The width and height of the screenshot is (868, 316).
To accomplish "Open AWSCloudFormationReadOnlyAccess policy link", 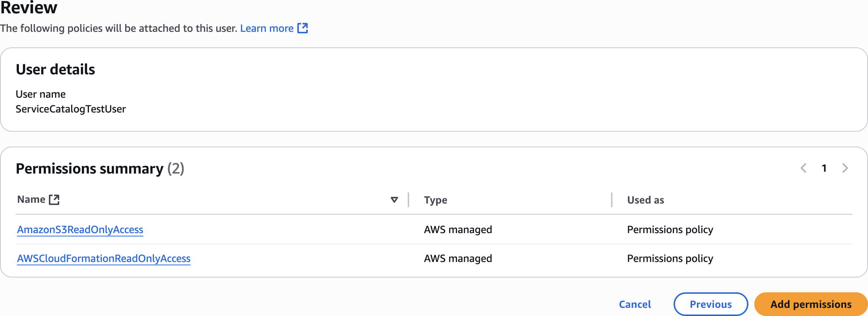I will 104,259.
